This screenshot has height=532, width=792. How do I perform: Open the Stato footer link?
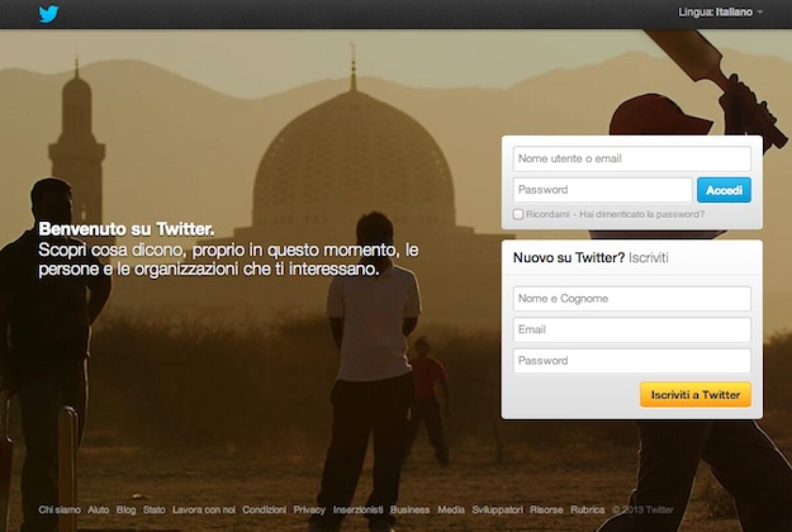click(x=154, y=510)
